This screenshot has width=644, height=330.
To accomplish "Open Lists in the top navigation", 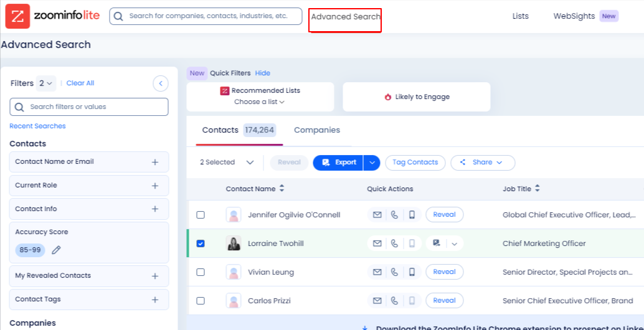I will pos(521,16).
